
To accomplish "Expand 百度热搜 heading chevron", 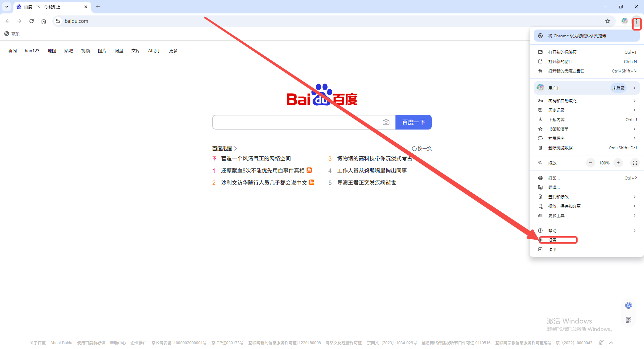I will point(235,148).
